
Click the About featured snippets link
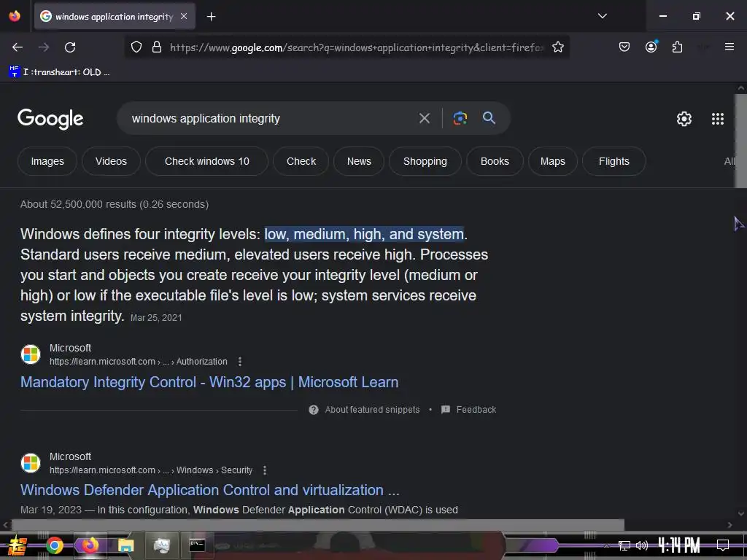tap(372, 410)
